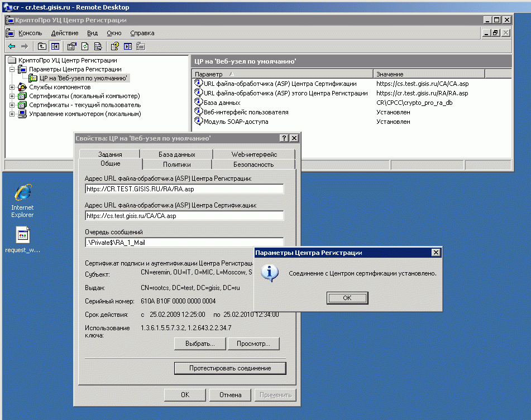Click icon of Сертификаты - текущий пользователь
The height and width of the screenshot is (420, 531).
(22, 105)
